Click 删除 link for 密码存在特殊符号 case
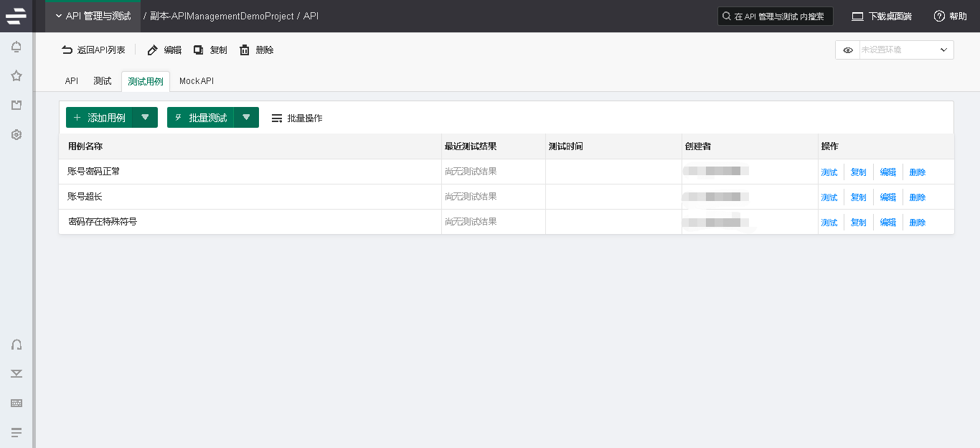 tap(917, 223)
